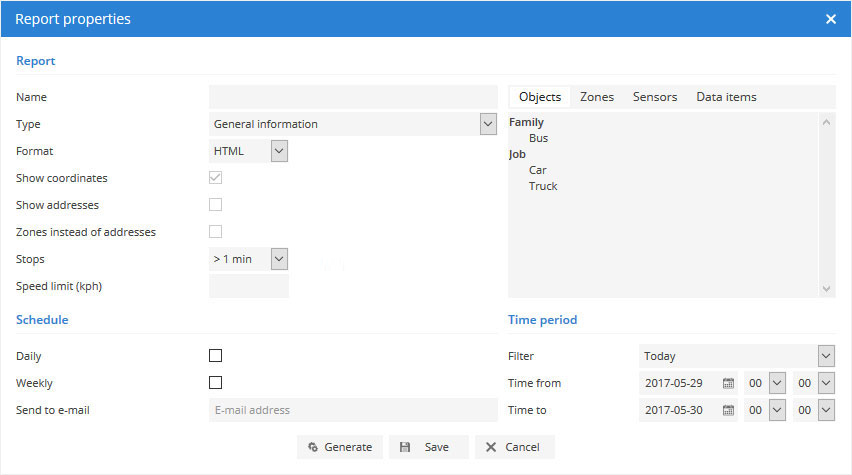
Task: Expand the time period Filter dropdown
Action: (x=825, y=356)
